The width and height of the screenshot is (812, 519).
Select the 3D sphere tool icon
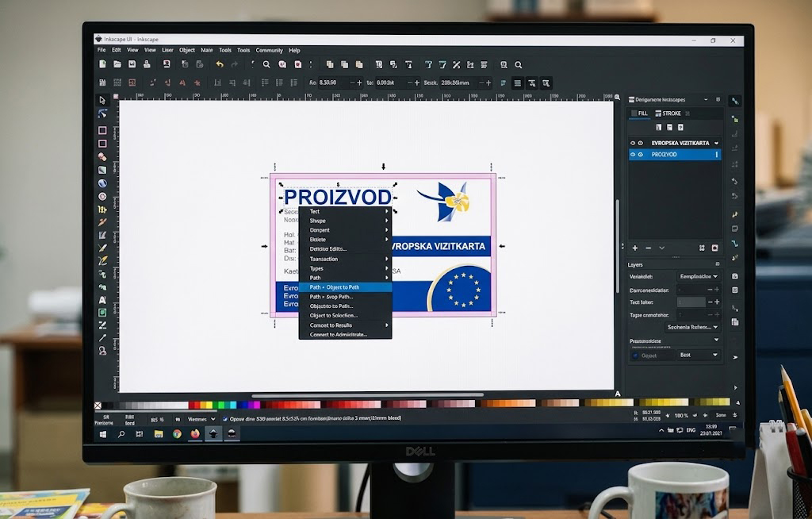tap(102, 183)
